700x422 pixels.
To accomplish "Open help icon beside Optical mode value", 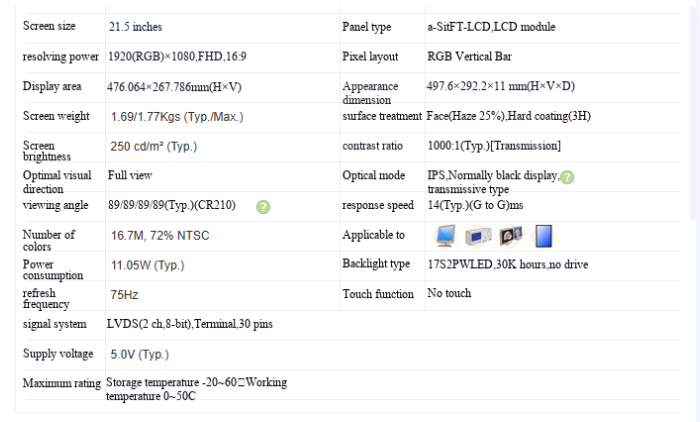I will (567, 177).
